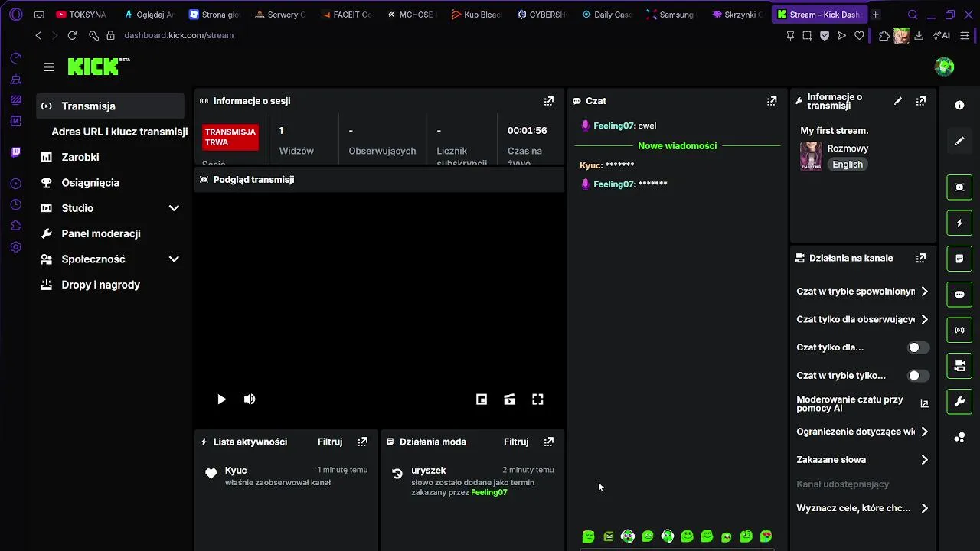The image size is (980, 551).
Task: Click Feeling07 link in moderation action
Action: [489, 492]
